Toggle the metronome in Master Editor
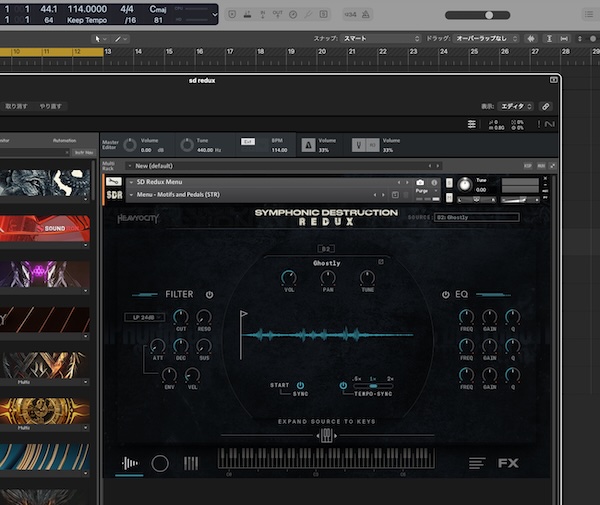This screenshot has width=600, height=505. (308, 145)
